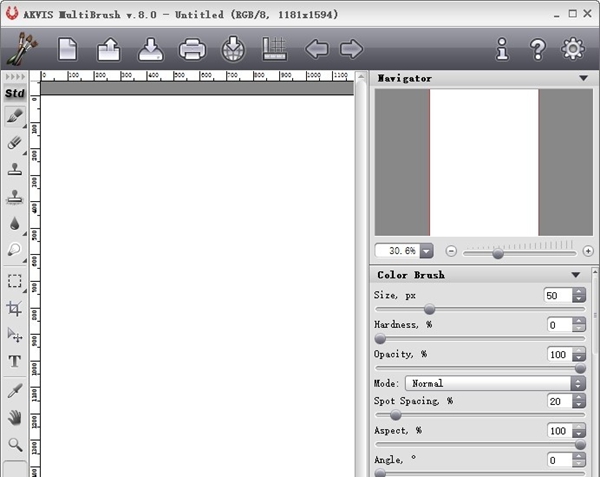
Task: Select the Blur drop tool
Action: tap(15, 223)
